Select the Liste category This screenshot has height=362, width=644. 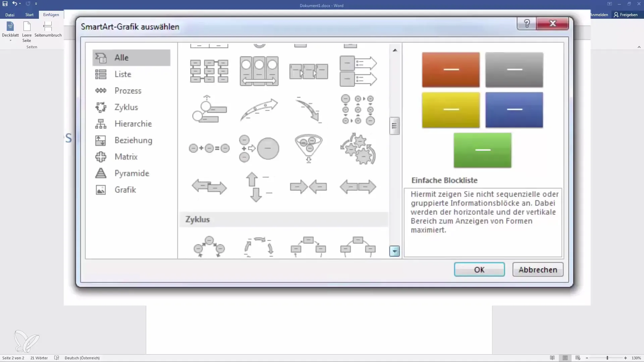click(x=131, y=74)
